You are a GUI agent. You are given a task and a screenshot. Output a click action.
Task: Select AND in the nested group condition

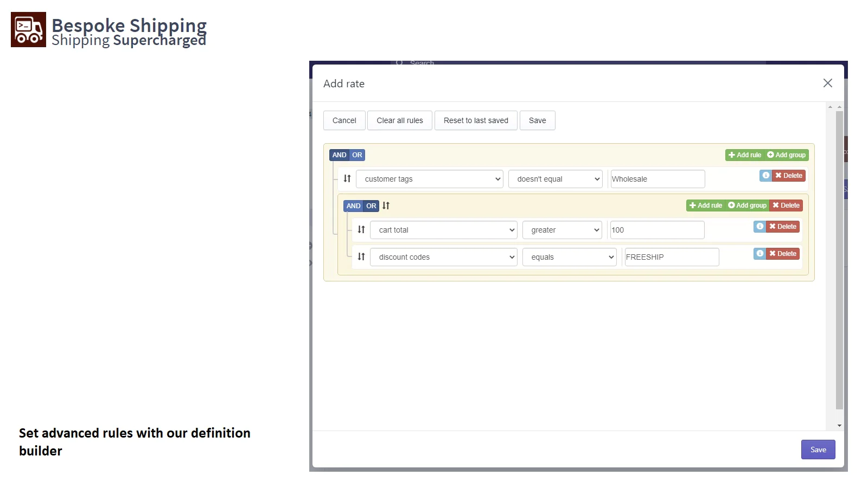click(x=353, y=206)
